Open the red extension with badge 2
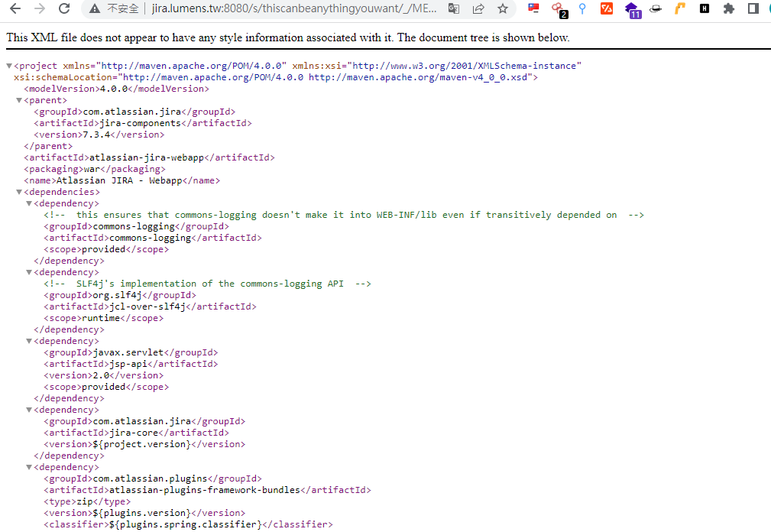This screenshot has height=532, width=771. 559,9
